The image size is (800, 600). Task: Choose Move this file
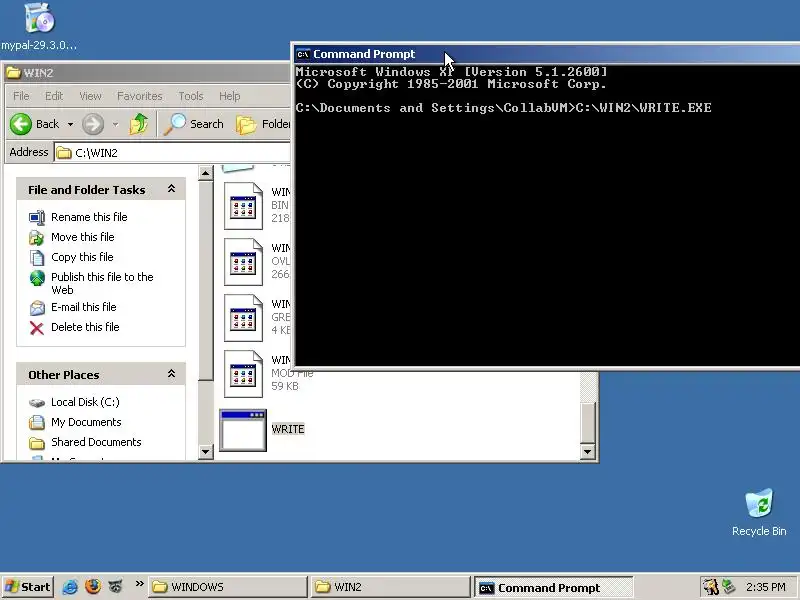(x=83, y=237)
